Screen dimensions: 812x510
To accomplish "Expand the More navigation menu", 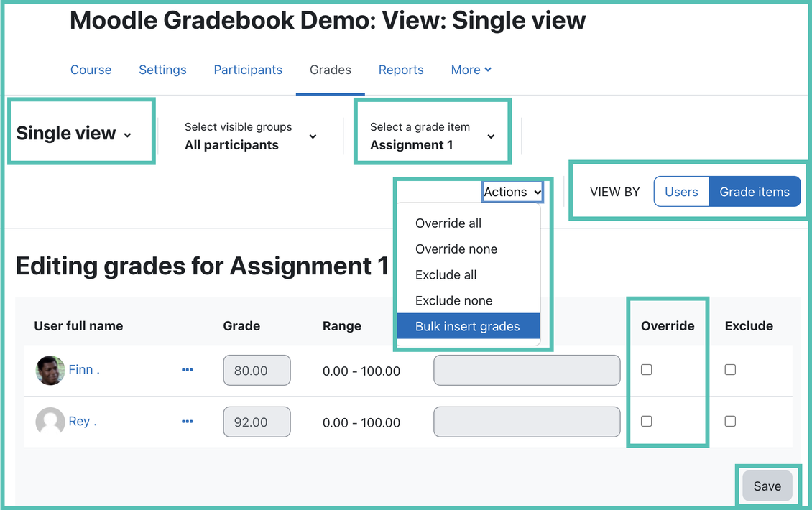I will pos(471,70).
